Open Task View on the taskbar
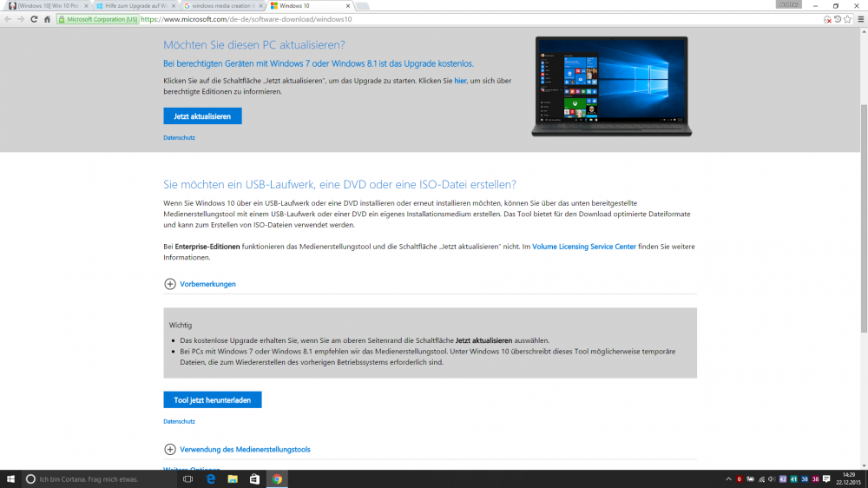This screenshot has width=868, height=488. (x=187, y=478)
